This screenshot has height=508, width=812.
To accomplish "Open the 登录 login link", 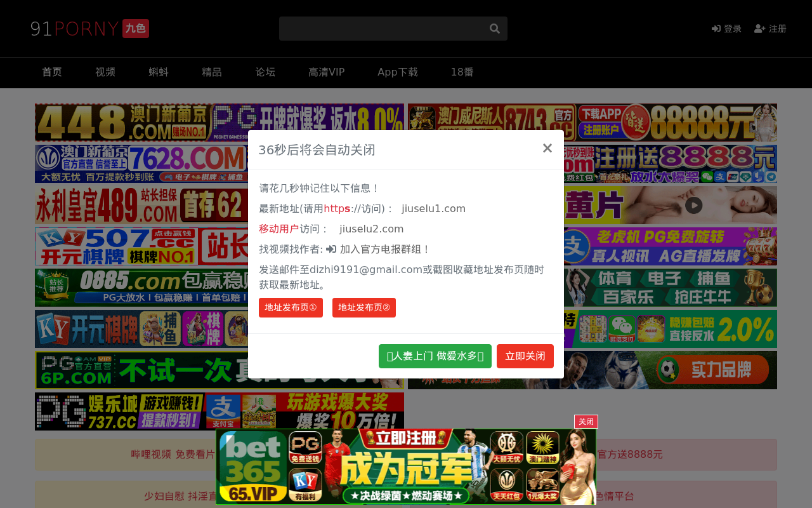I will click(x=726, y=29).
